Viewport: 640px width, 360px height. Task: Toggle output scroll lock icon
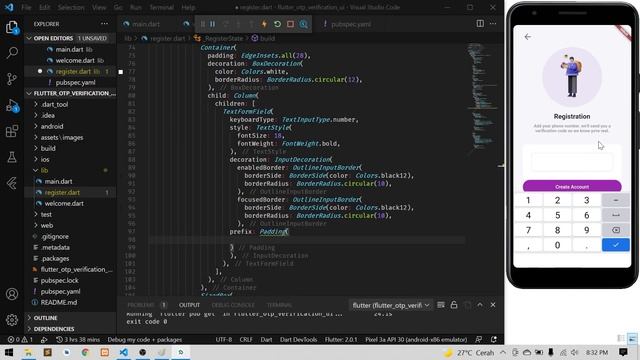pos(454,305)
